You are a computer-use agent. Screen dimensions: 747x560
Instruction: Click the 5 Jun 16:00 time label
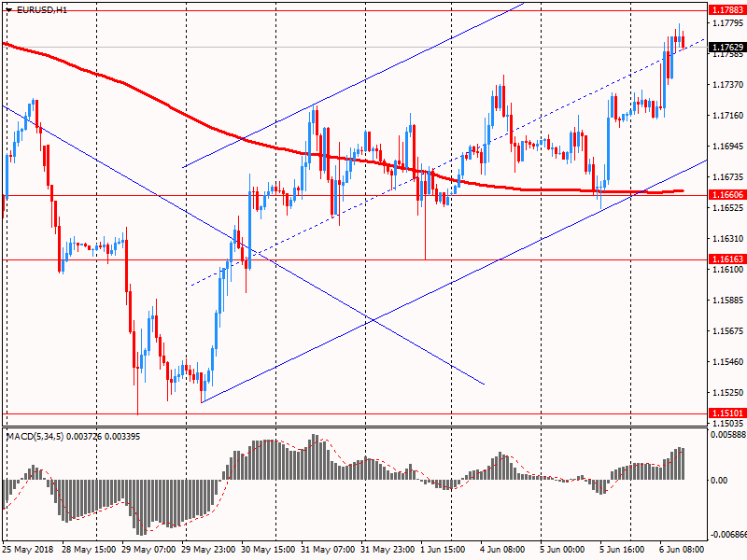click(622, 550)
